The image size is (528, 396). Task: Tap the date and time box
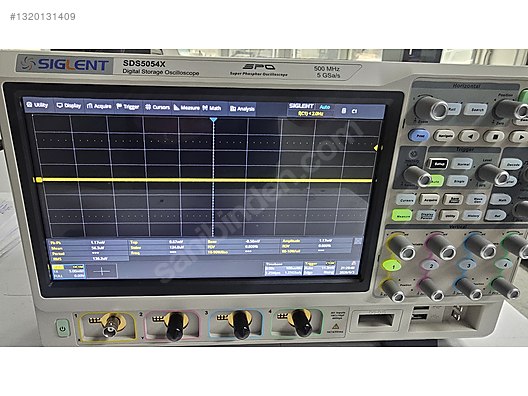[347, 267]
